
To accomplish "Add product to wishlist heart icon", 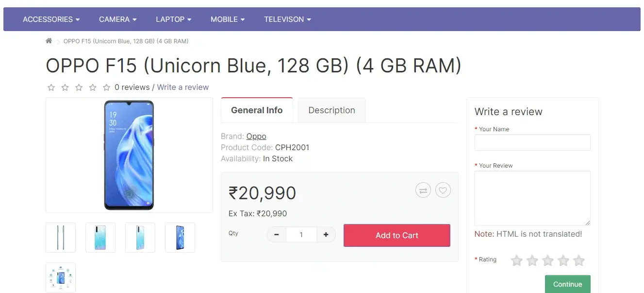I will pos(443,190).
